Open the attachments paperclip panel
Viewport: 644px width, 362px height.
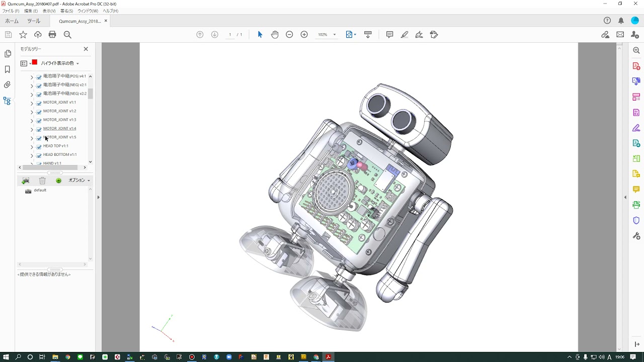point(8,85)
